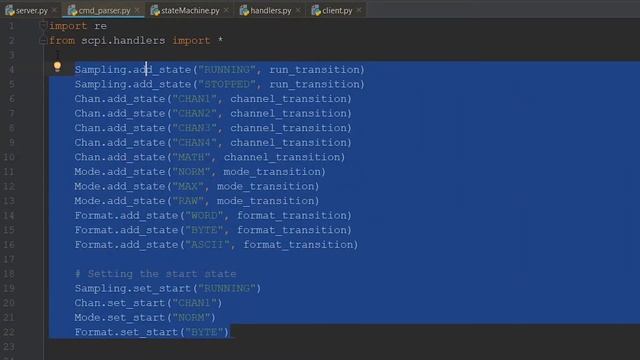Image resolution: width=640 pixels, height=360 pixels.
Task: Toggle the fold marker at the 'from scpi.handlers' line
Action: click(x=43, y=40)
